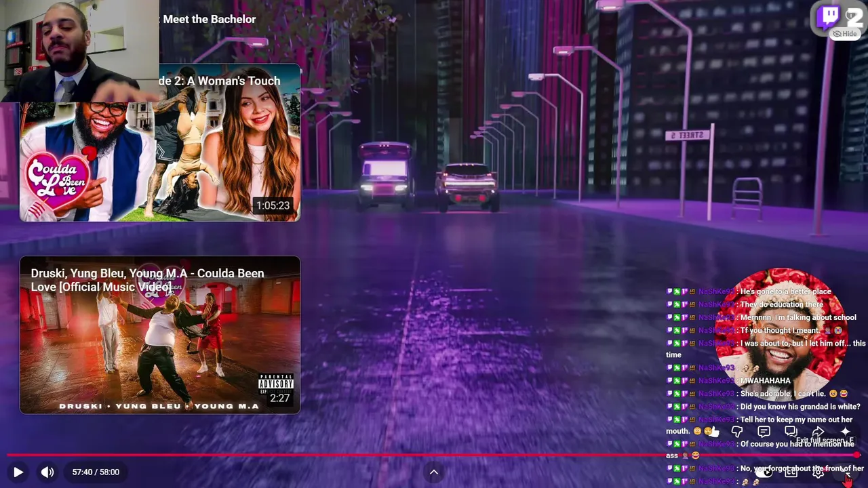Share the video via arrow icon

coord(818,432)
